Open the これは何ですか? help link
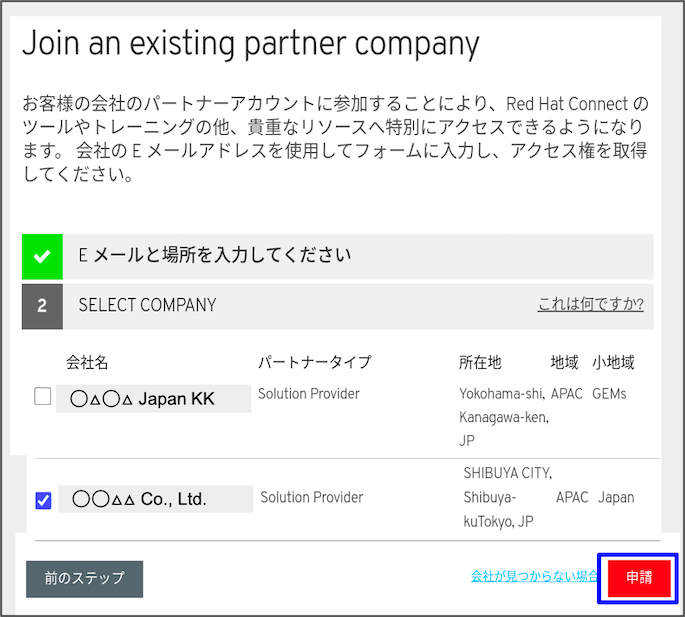The height and width of the screenshot is (617, 685). pos(590,304)
